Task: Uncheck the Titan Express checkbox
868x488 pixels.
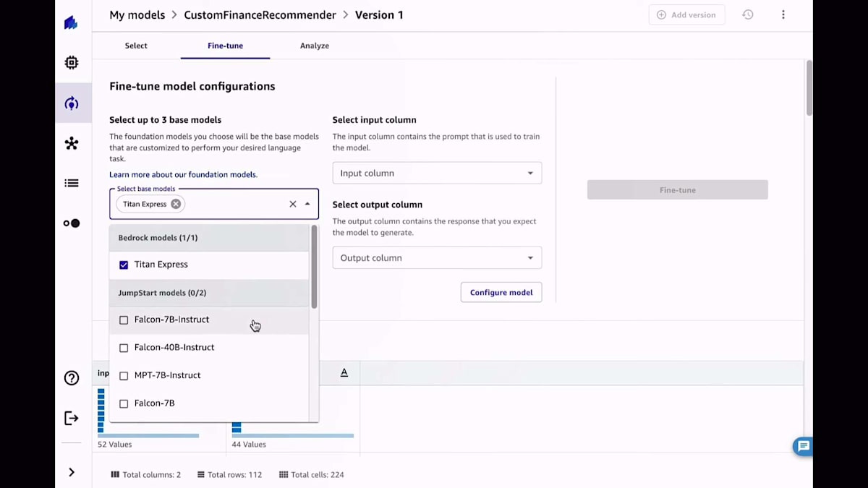Action: (124, 265)
